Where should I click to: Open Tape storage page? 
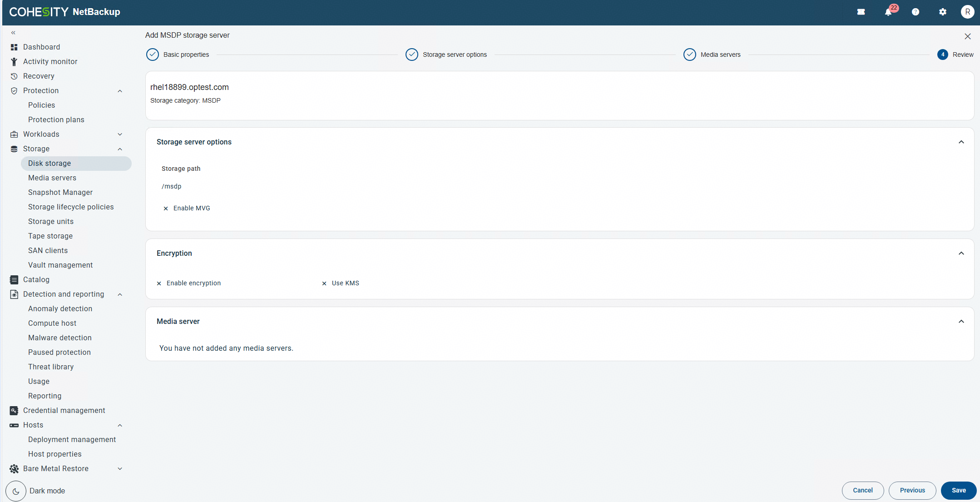coord(50,236)
